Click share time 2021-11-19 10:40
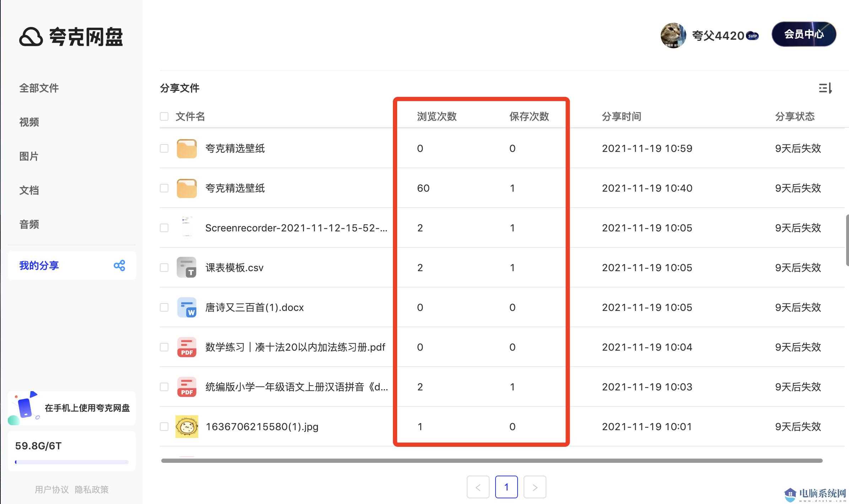 pyautogui.click(x=647, y=188)
